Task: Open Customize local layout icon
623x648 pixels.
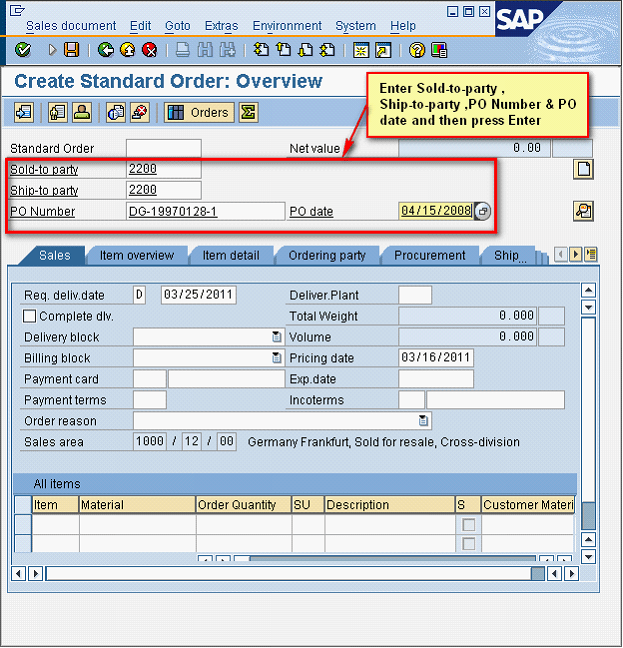Action: (439, 50)
